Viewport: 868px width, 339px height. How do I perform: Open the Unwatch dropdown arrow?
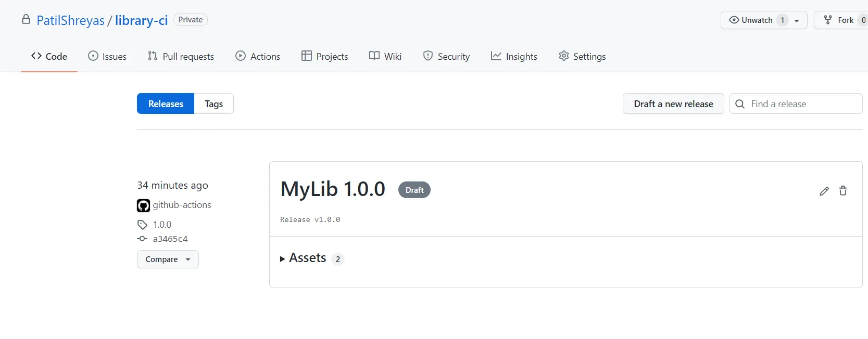797,21
